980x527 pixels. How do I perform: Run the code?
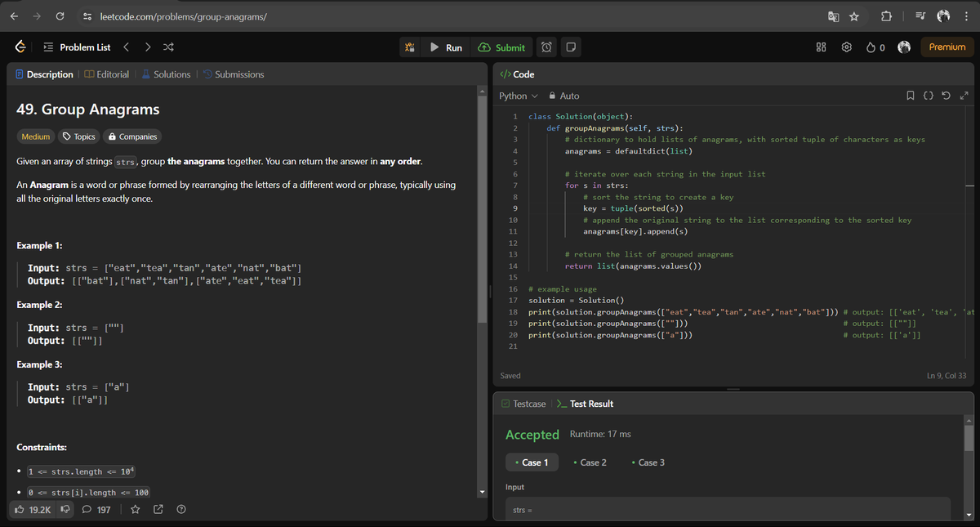(446, 47)
